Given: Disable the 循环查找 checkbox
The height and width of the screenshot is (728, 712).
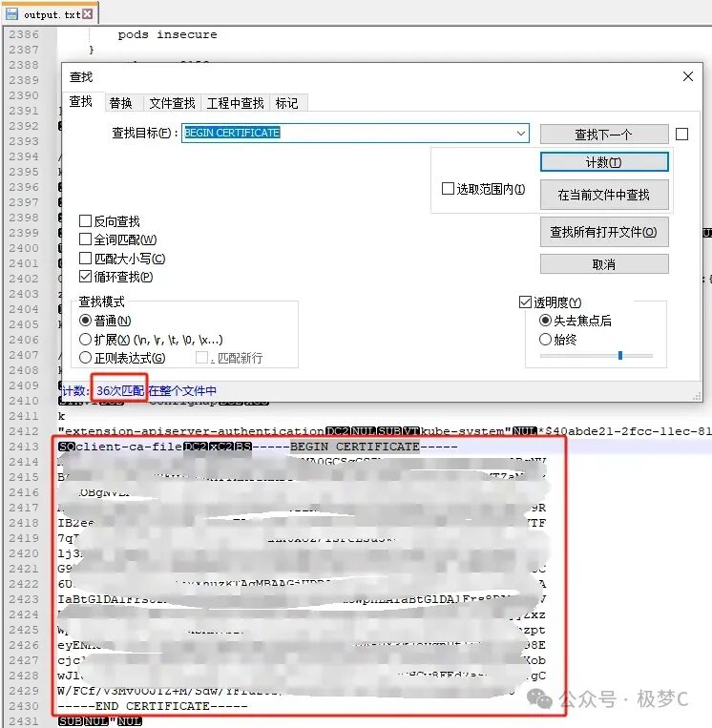Looking at the screenshot, I should coord(86,277).
